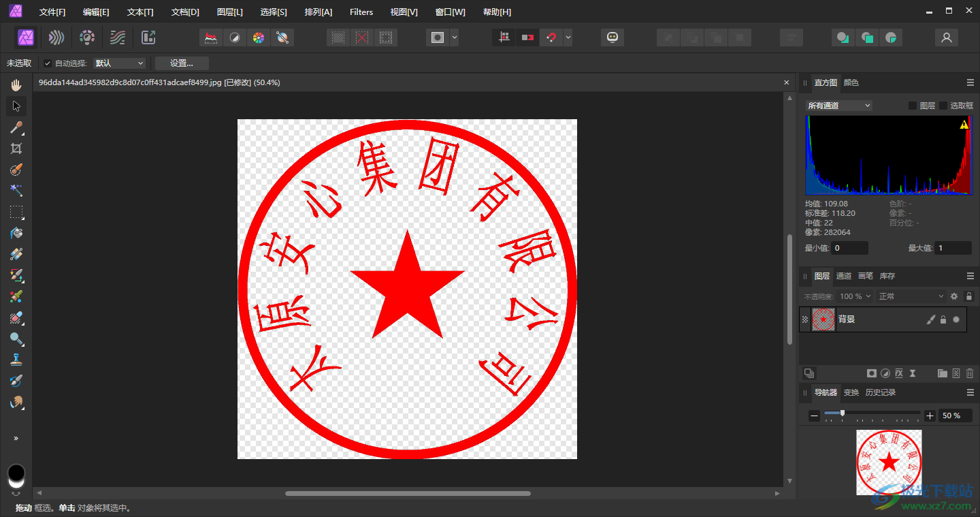Switch to Liquify persona
This screenshot has width=980, height=517.
(56, 37)
